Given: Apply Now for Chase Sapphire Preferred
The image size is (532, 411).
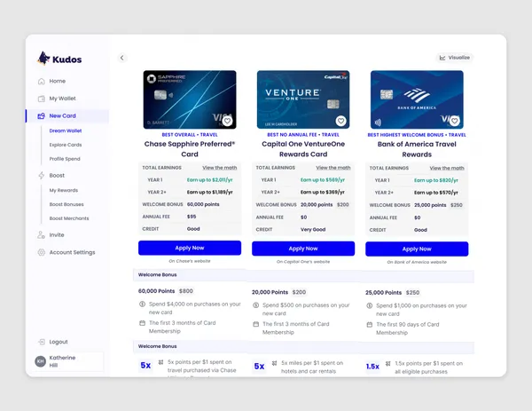Looking at the screenshot, I should click(x=190, y=248).
